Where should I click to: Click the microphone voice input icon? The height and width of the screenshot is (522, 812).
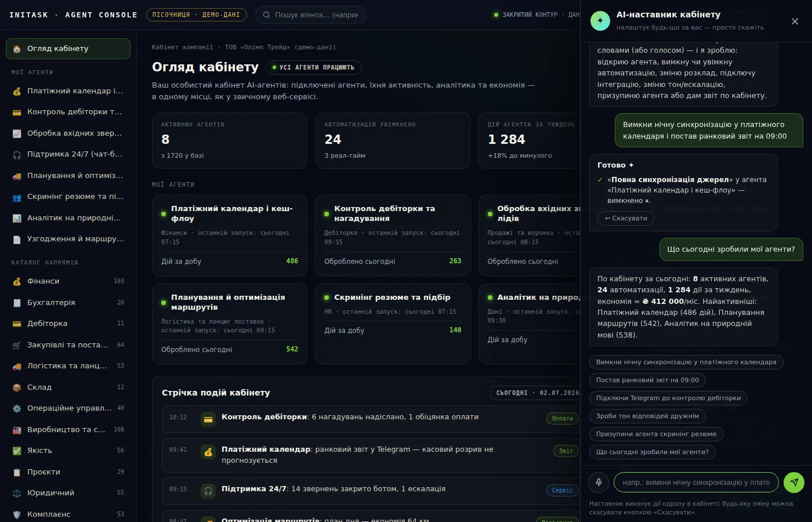[599, 482]
